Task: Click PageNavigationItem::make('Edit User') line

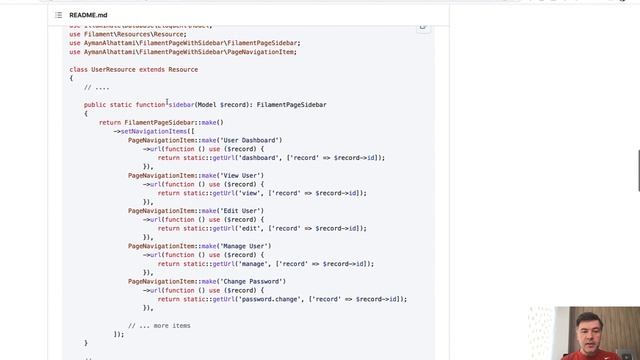Action: pos(196,211)
